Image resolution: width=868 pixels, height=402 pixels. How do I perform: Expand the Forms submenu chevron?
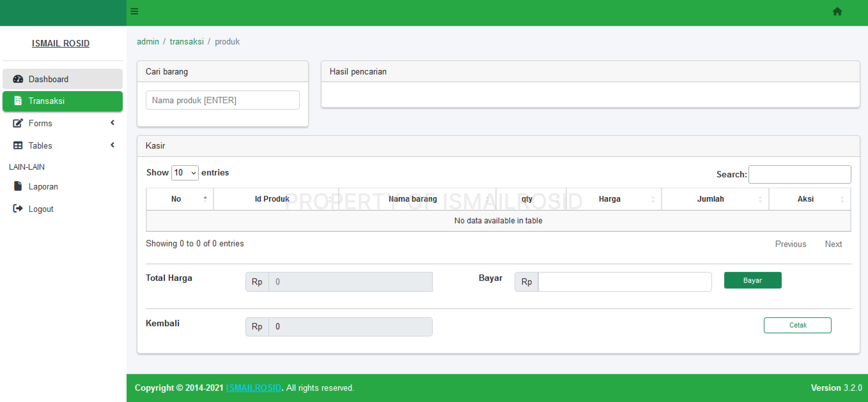pos(113,123)
